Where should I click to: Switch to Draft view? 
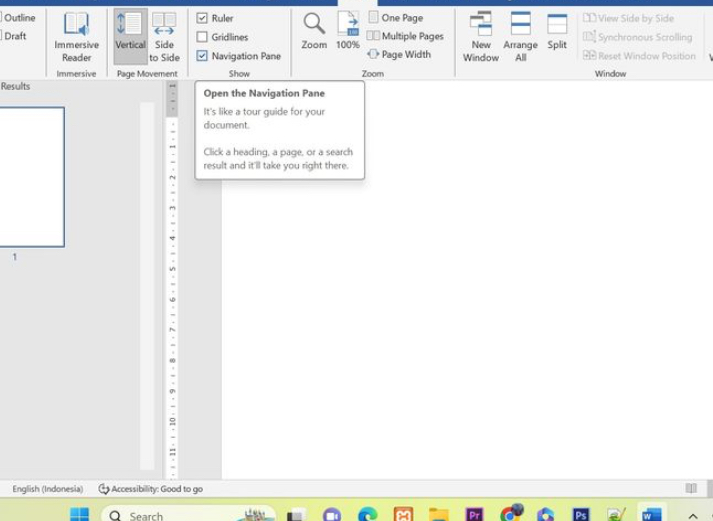pos(15,37)
